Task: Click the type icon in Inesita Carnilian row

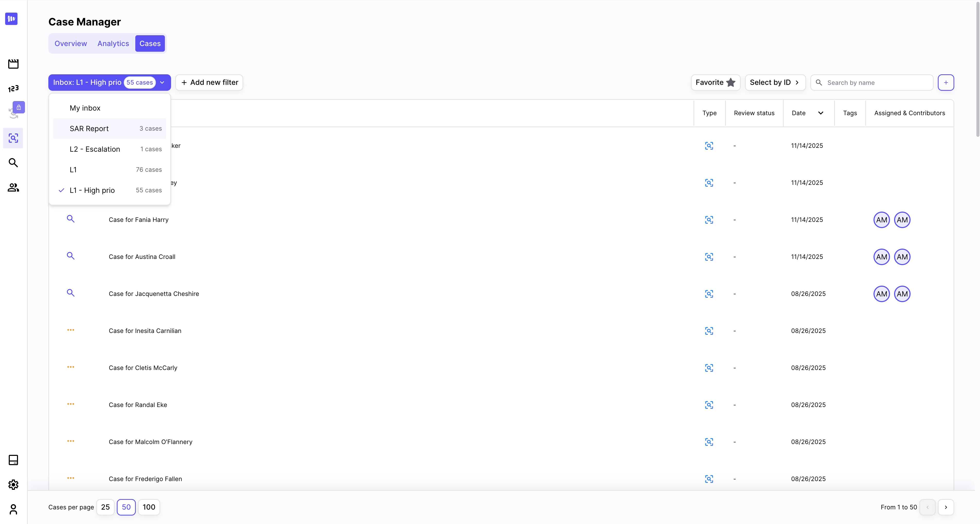Action: (709, 331)
